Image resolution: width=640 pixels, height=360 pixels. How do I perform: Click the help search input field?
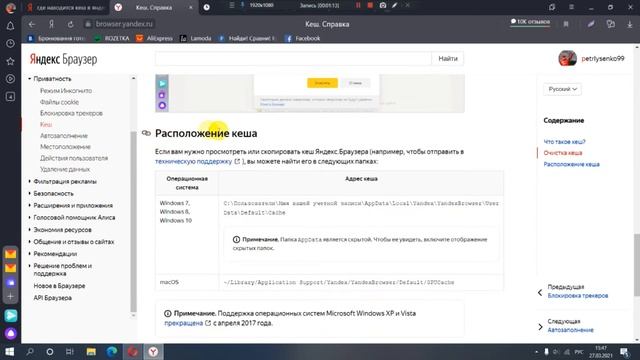293,58
